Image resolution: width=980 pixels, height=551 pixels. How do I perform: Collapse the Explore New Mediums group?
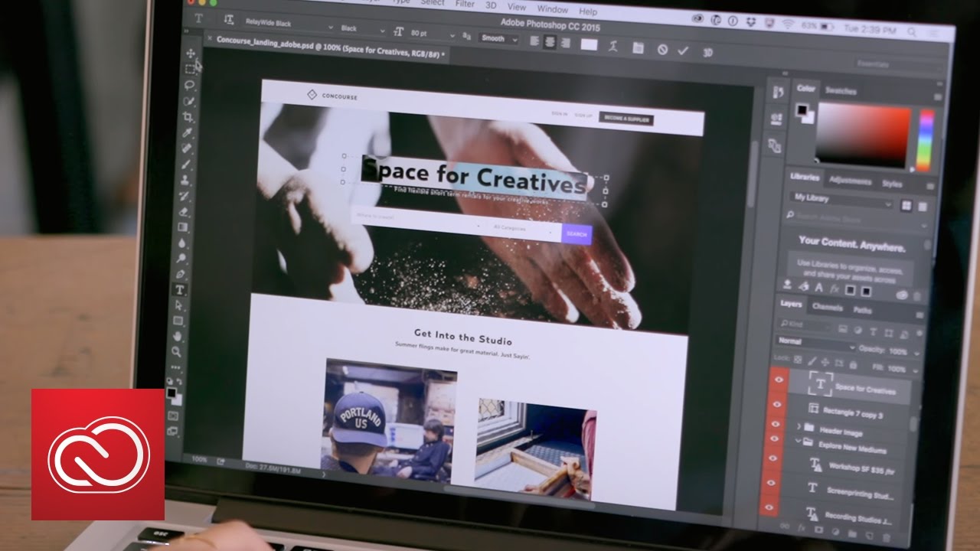point(799,441)
